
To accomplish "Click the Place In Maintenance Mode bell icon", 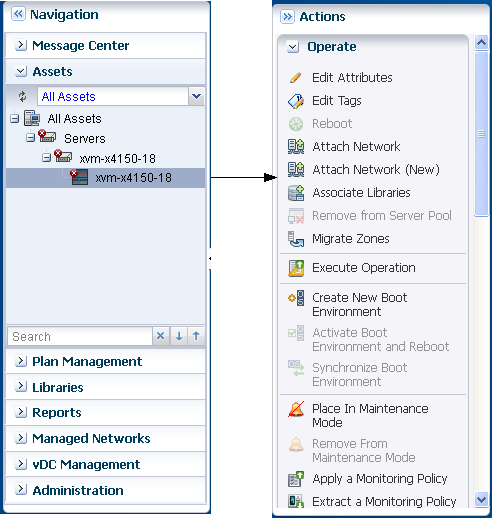I will [x=296, y=409].
